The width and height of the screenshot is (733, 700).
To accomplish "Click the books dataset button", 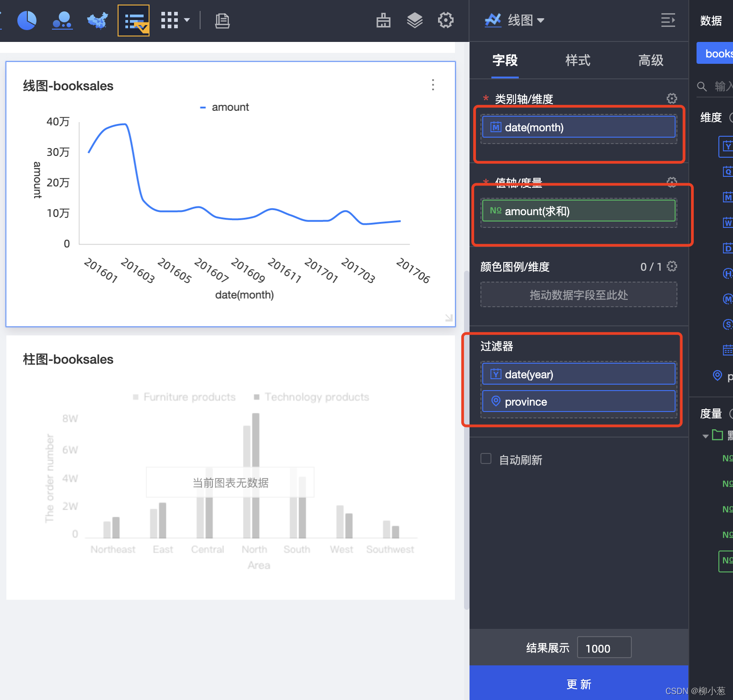I will pos(716,53).
